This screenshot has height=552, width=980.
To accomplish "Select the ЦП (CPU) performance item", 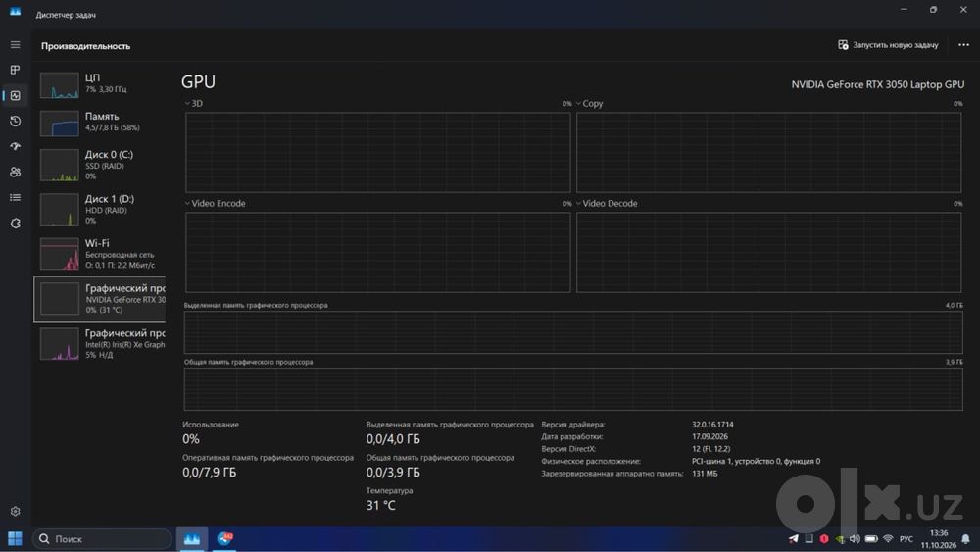I will (x=100, y=84).
